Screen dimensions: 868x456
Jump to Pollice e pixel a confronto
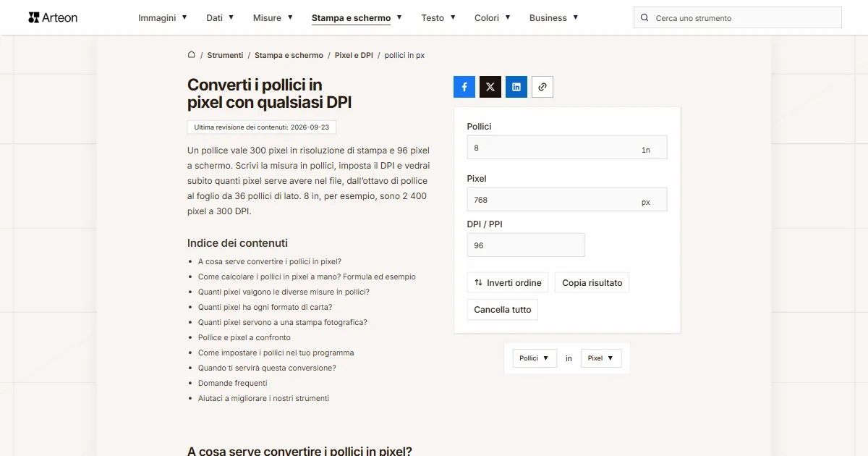coord(244,337)
